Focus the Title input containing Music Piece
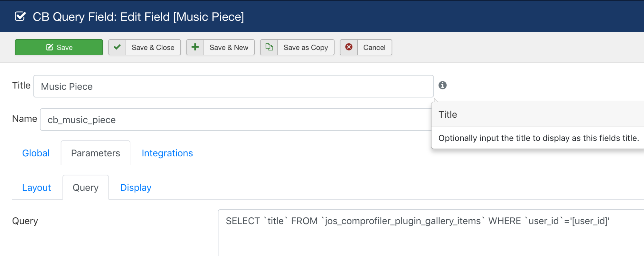The width and height of the screenshot is (644, 256). click(x=233, y=86)
